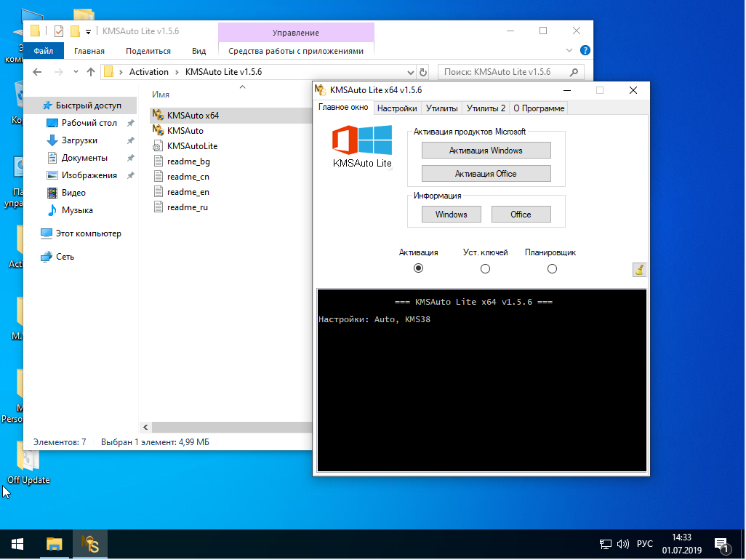The height and width of the screenshot is (560, 746).
Task: Switch to the Настройки tab
Action: (397, 108)
